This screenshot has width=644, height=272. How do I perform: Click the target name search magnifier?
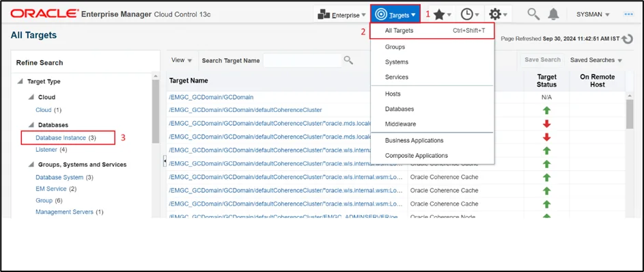[348, 60]
